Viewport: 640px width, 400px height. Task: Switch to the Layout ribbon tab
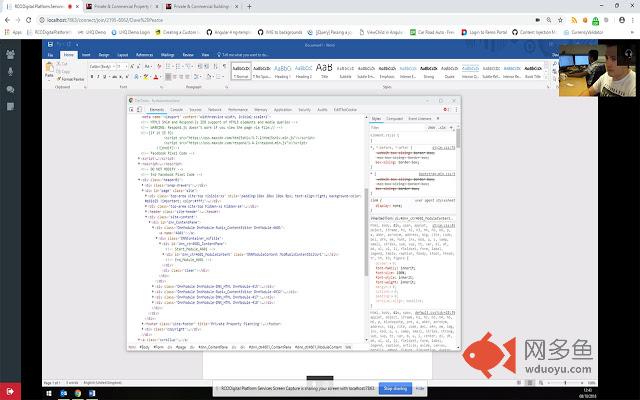tap(122, 55)
